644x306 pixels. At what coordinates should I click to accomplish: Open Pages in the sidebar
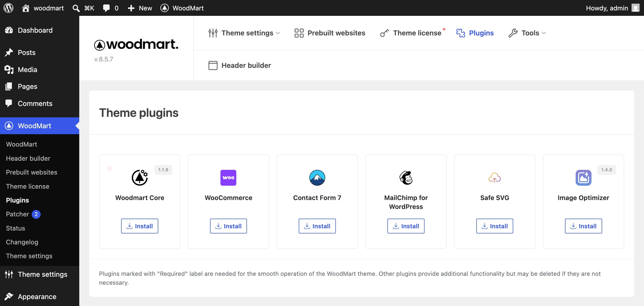point(39,86)
